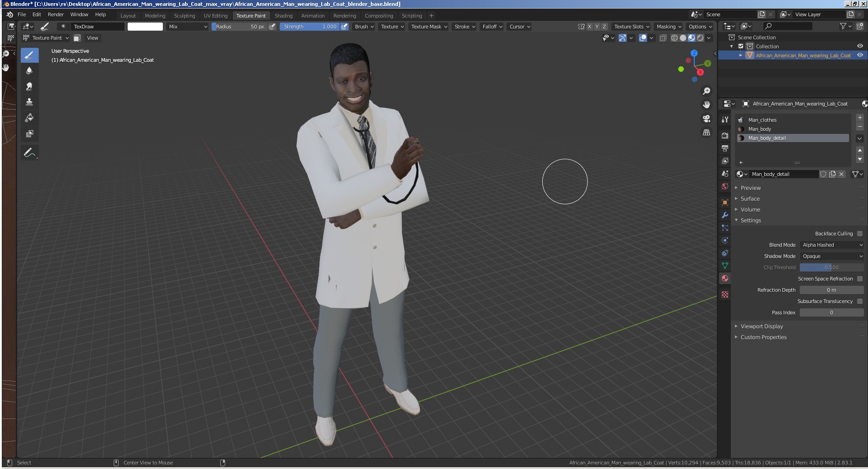Viewport: 868px width, 469px height.
Task: Switch to the UV Editing workspace tab
Action: [x=216, y=16]
